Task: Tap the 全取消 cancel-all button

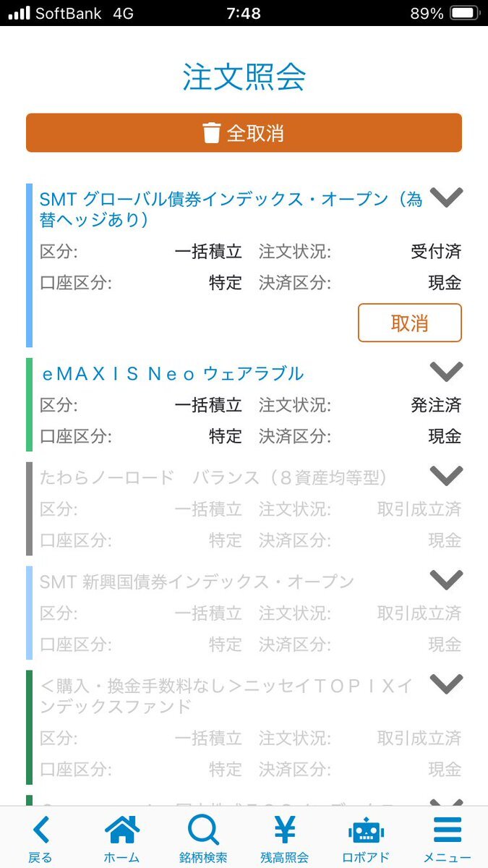Action: pyautogui.click(x=244, y=133)
